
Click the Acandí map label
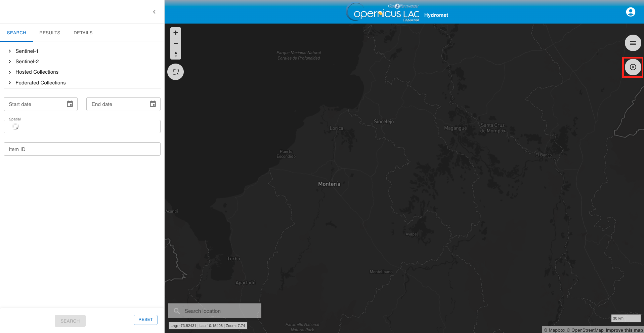[172, 211]
